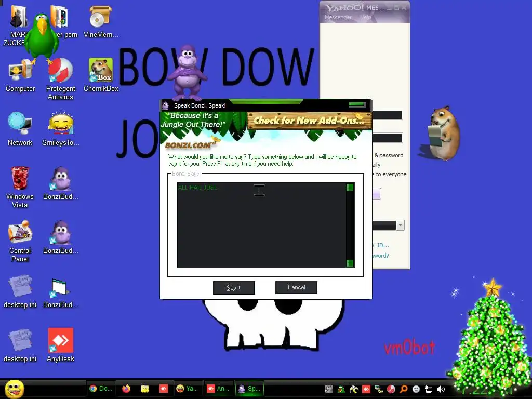Open the Help menu in Yahoo Messenger
Viewport: 532px width, 399px height.
click(x=365, y=17)
